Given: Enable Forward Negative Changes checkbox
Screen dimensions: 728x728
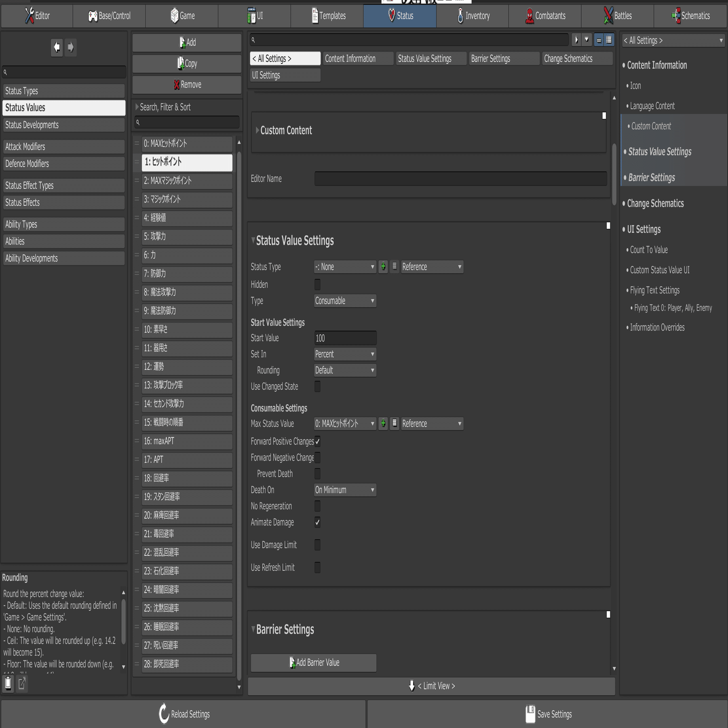Looking at the screenshot, I should coord(317,458).
